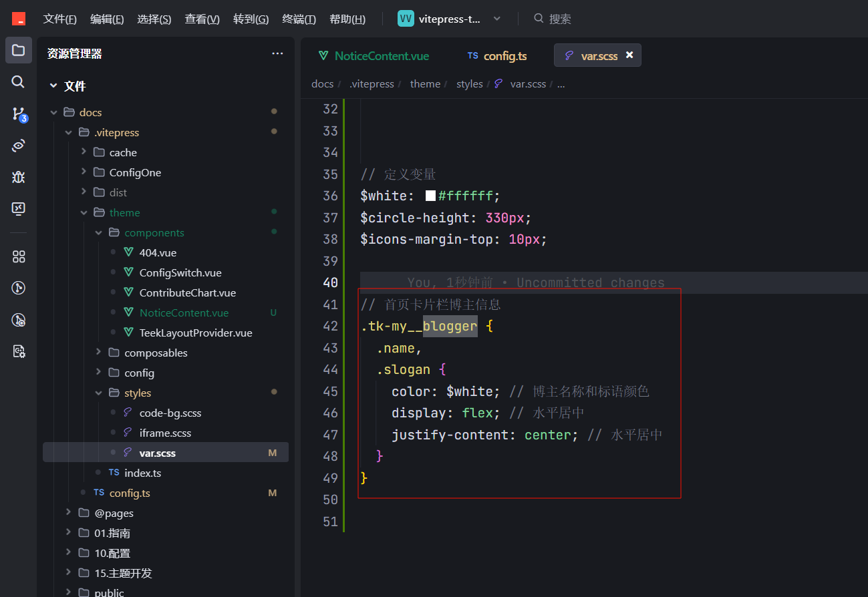Open the 帮助(H) menu
This screenshot has height=597, width=868.
click(x=347, y=19)
